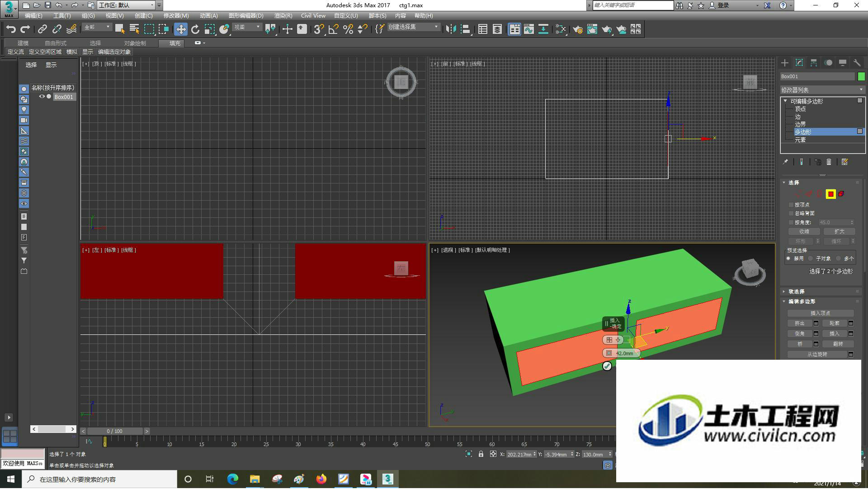Toggle Absolute/Offset transform type-in mode
The image size is (868, 489).
(493, 454)
